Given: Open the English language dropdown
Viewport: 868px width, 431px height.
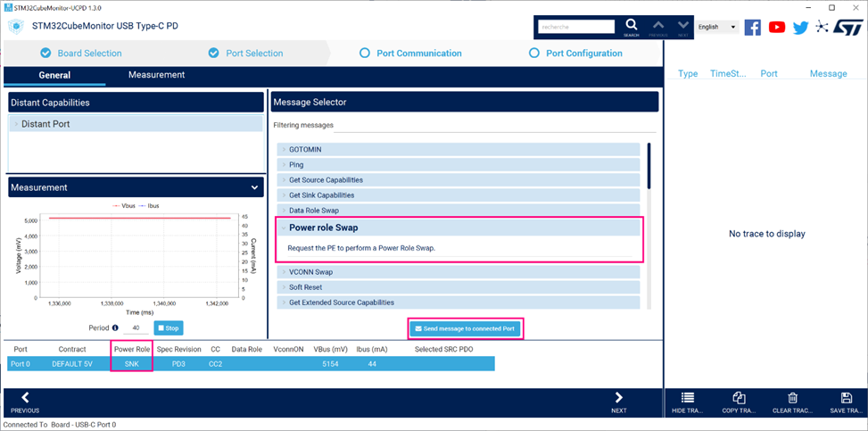Looking at the screenshot, I should coord(717,27).
